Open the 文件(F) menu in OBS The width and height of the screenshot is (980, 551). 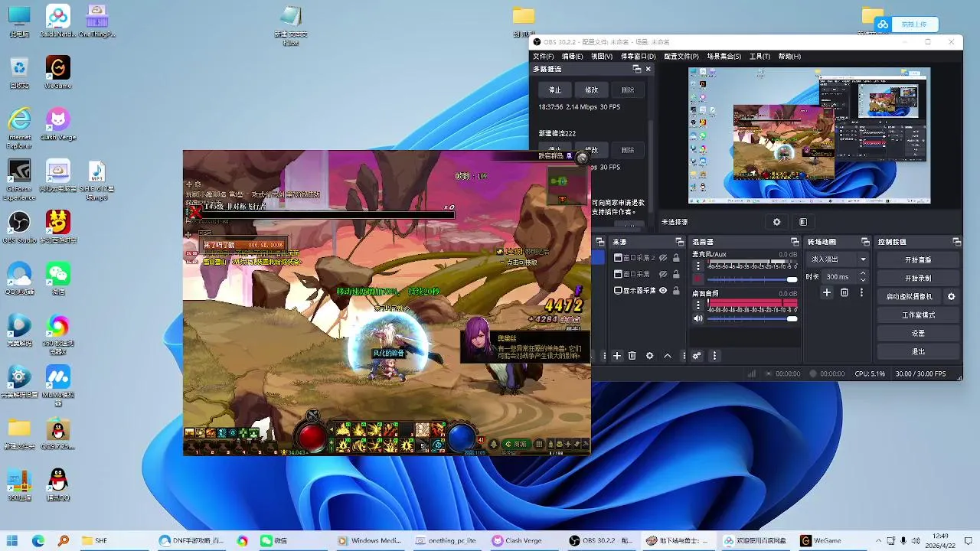click(543, 56)
